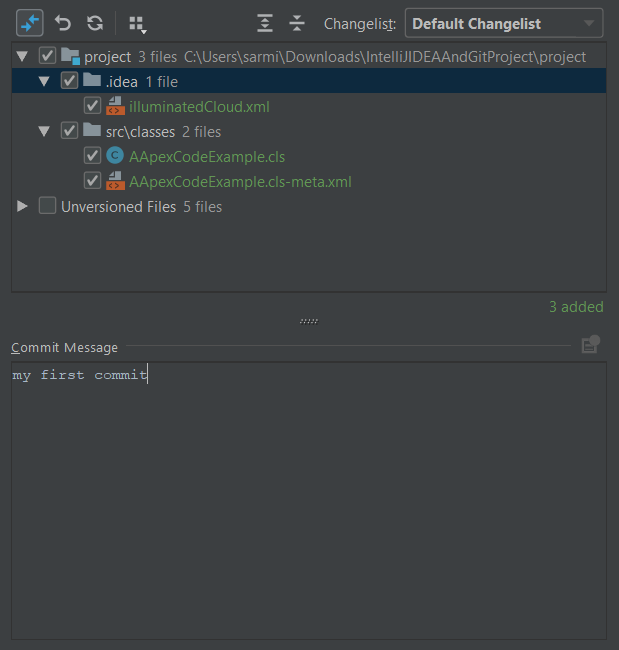Select the illuminatedCloud.xml file entry
619x650 pixels.
pos(199,106)
